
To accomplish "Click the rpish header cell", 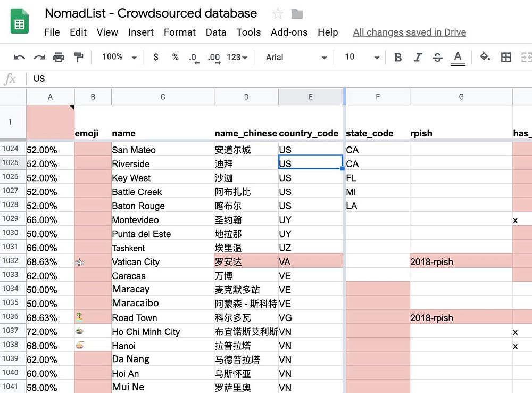I will tap(461, 122).
